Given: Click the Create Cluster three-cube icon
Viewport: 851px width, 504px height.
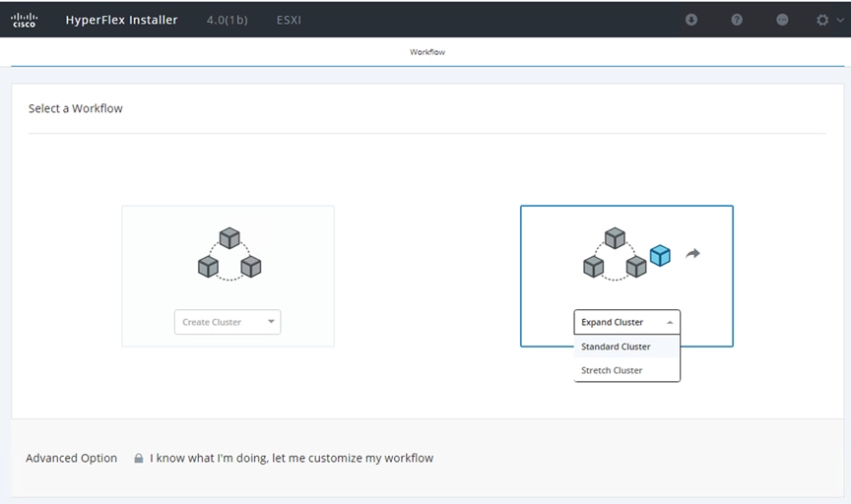Looking at the screenshot, I should (229, 254).
